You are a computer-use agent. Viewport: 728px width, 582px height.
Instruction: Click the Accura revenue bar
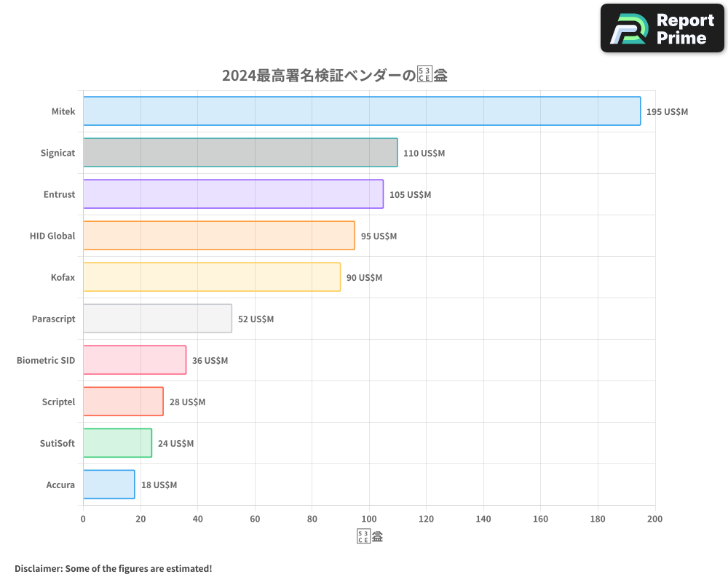(109, 485)
